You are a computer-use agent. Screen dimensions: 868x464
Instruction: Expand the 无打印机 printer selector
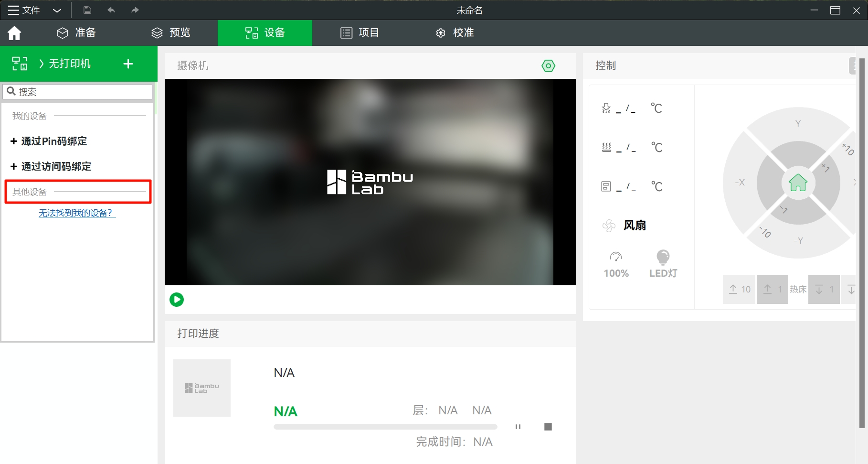click(65, 64)
